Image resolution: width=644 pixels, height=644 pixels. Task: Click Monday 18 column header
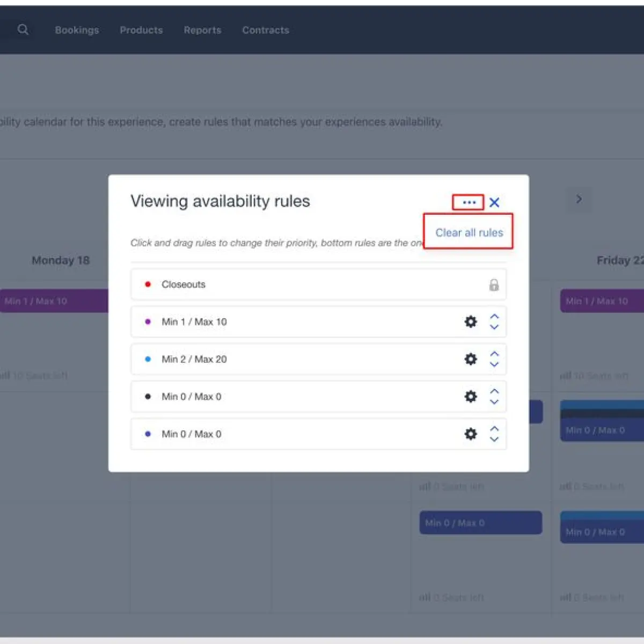point(61,260)
